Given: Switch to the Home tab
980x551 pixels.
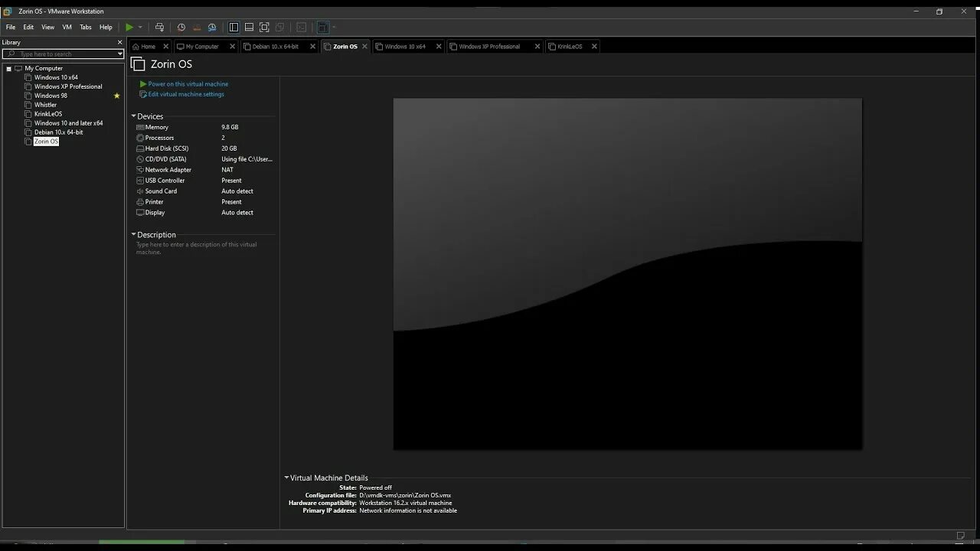Looking at the screenshot, I should tap(149, 47).
